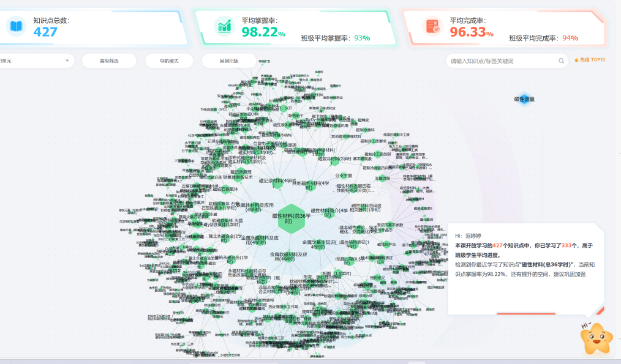The width and height of the screenshot is (621, 364).
Task: Switch to 导航模式 navigation mode
Action: click(169, 61)
